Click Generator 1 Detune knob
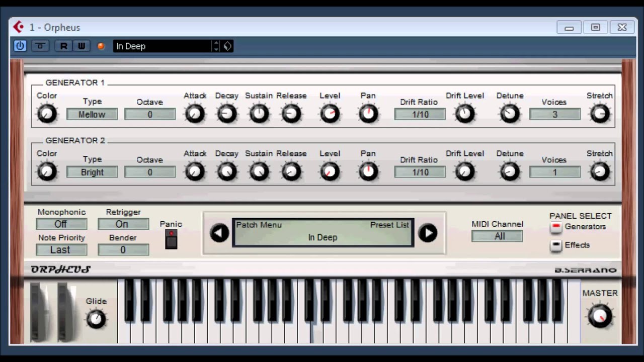644x362 pixels. (510, 114)
